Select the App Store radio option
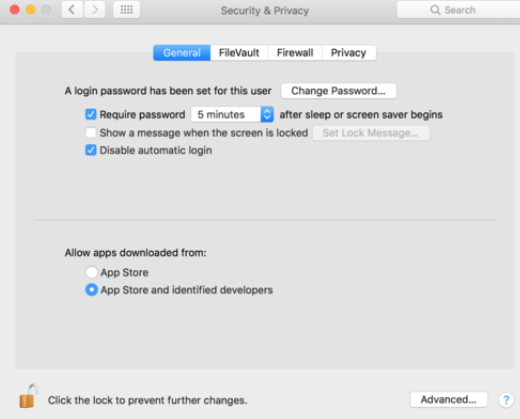 coord(91,272)
